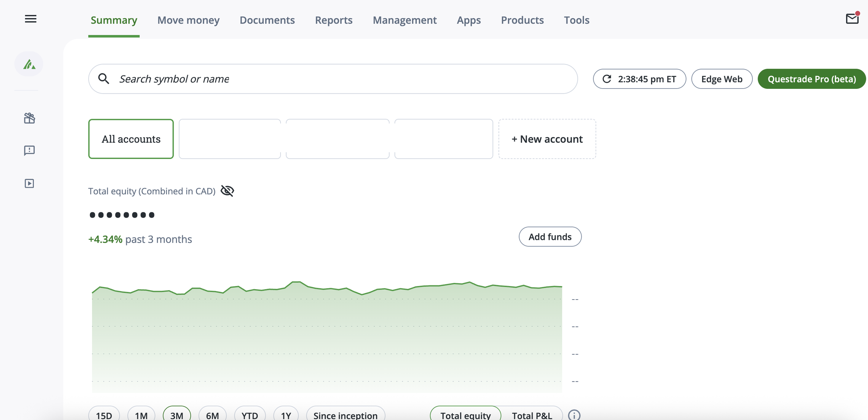Open the video tutorials play icon
This screenshot has height=420, width=868.
[x=30, y=183]
